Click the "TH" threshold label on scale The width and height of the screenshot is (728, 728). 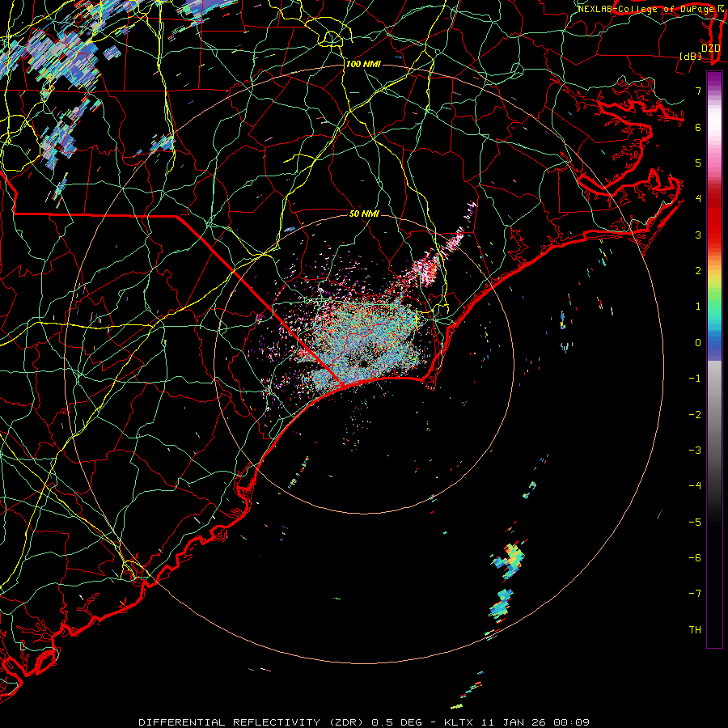695,630
